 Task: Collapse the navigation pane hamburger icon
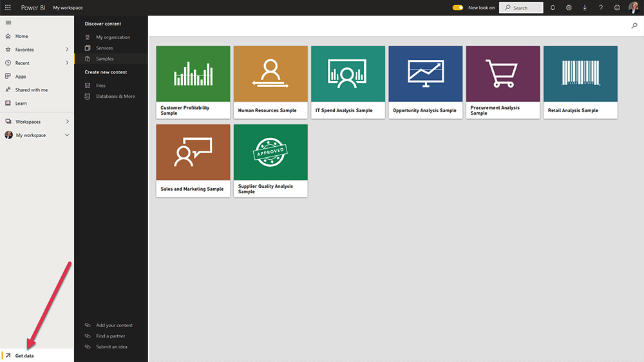tap(8, 23)
